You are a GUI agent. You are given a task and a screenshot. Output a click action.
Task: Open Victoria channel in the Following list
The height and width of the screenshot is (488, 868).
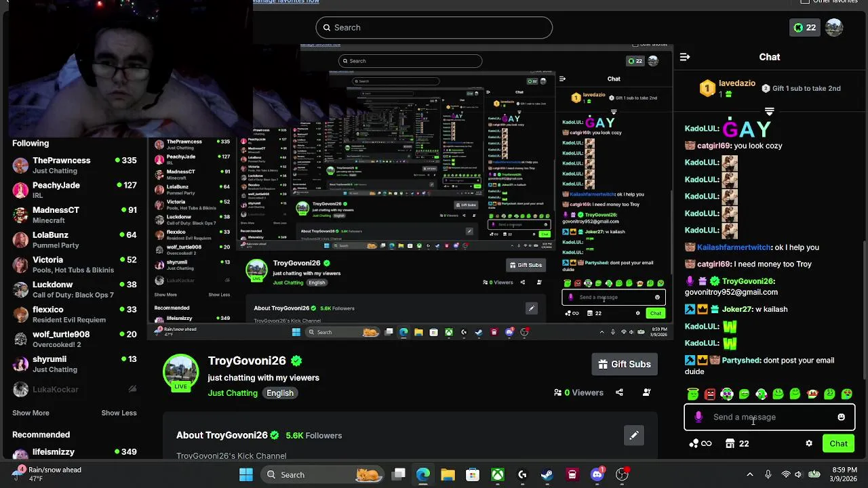point(75,264)
